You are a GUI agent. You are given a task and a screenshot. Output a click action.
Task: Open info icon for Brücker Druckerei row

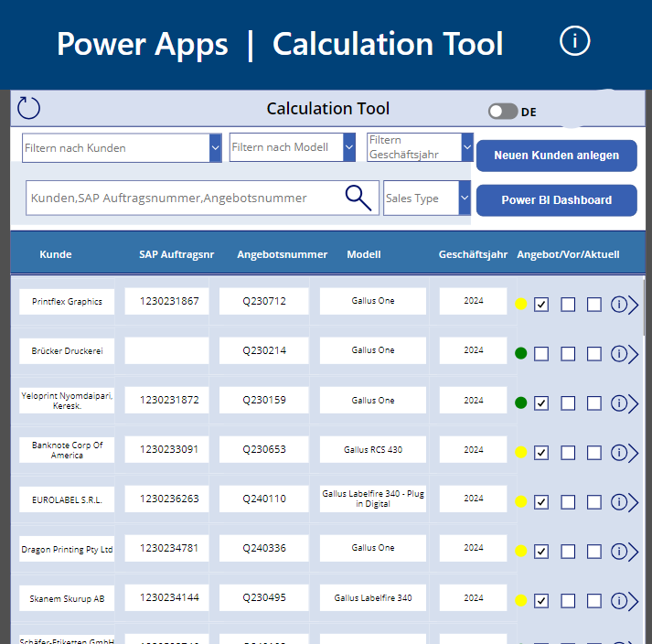point(618,354)
